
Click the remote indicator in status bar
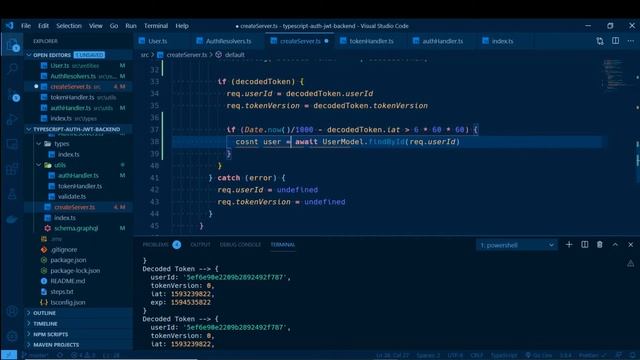pyautogui.click(x=9, y=355)
